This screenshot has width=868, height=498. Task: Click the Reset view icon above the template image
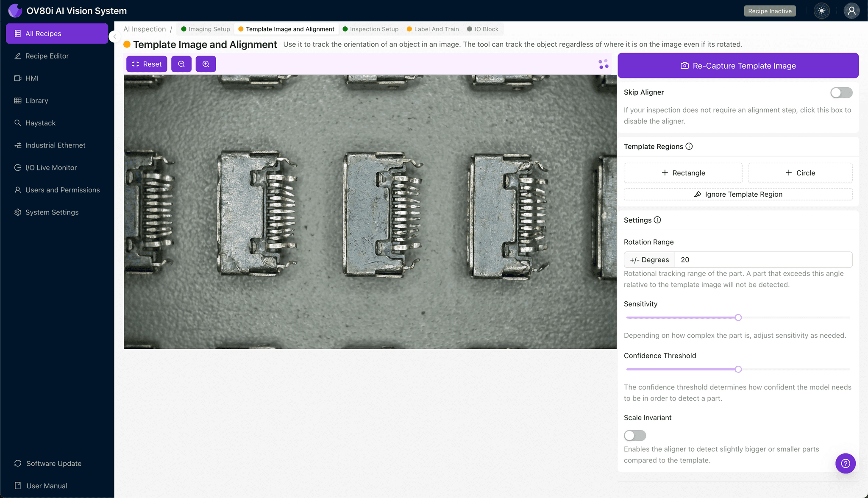146,64
